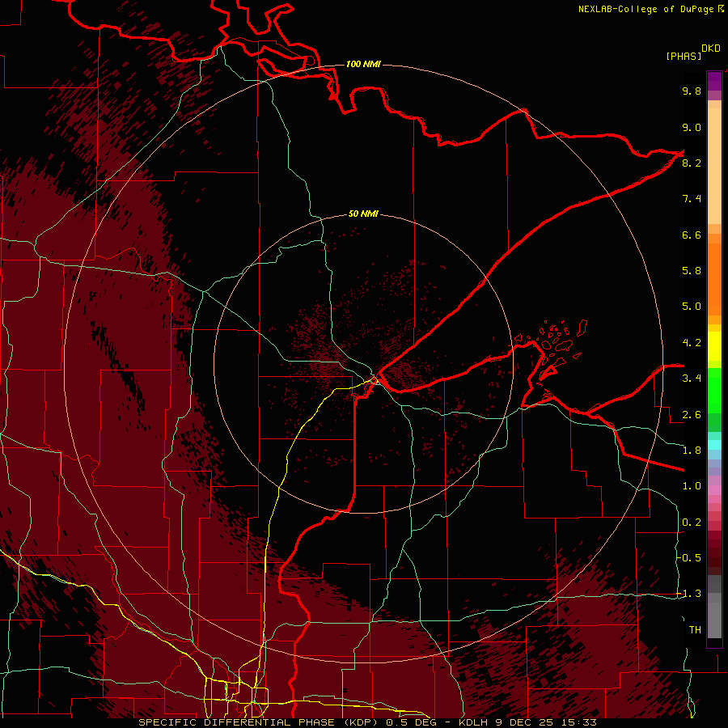Click the 1.0 scale value

(x=692, y=486)
